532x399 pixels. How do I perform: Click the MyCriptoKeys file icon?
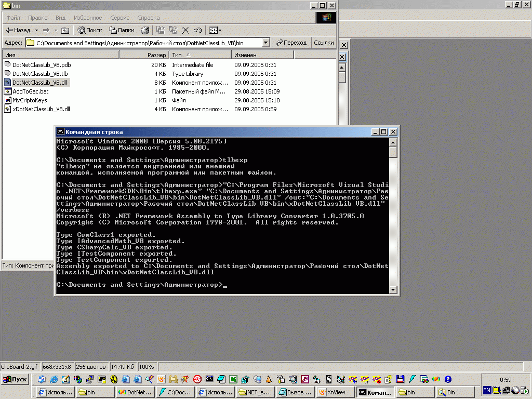(7, 100)
